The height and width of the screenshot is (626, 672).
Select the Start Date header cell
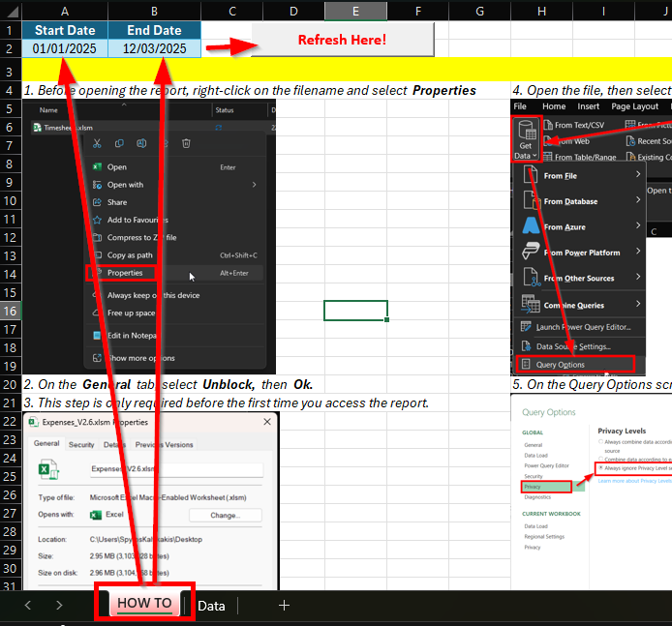coord(65,30)
